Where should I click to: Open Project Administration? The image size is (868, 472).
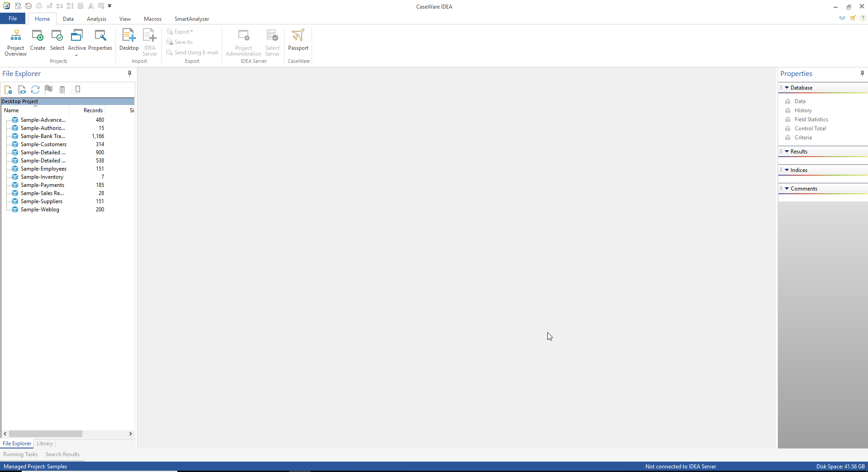243,43
